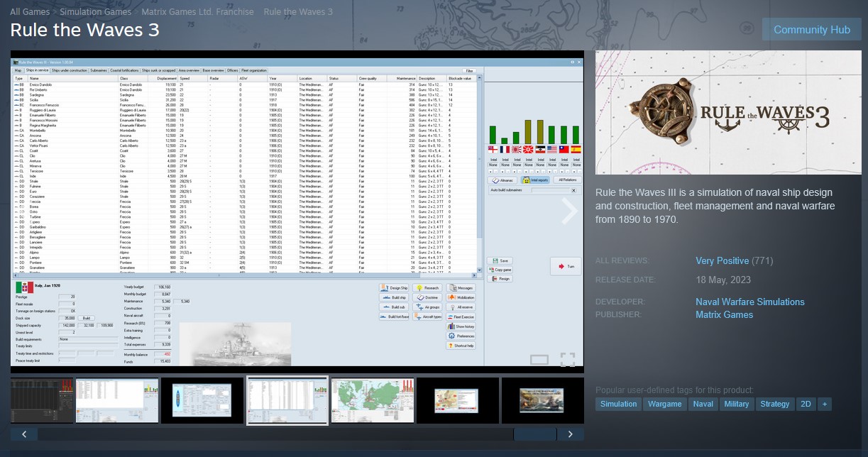Go to Simulation Games in the breadcrumb

tap(96, 12)
